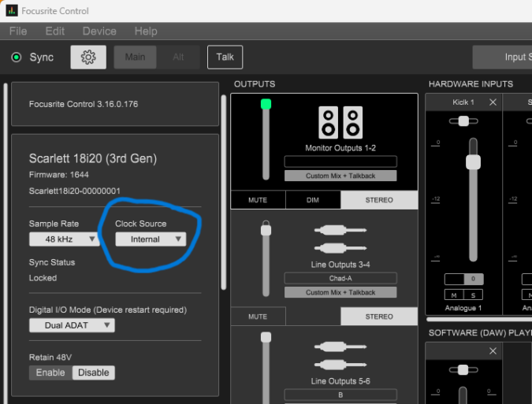The height and width of the screenshot is (404, 532).
Task: Open the File menu
Action: pyautogui.click(x=18, y=32)
